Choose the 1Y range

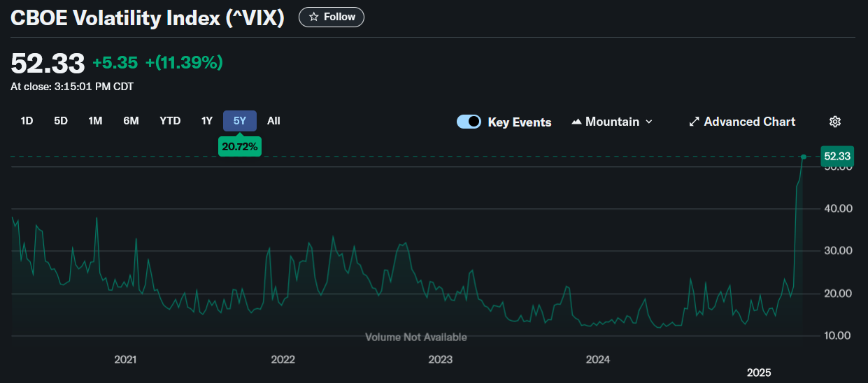(x=207, y=121)
